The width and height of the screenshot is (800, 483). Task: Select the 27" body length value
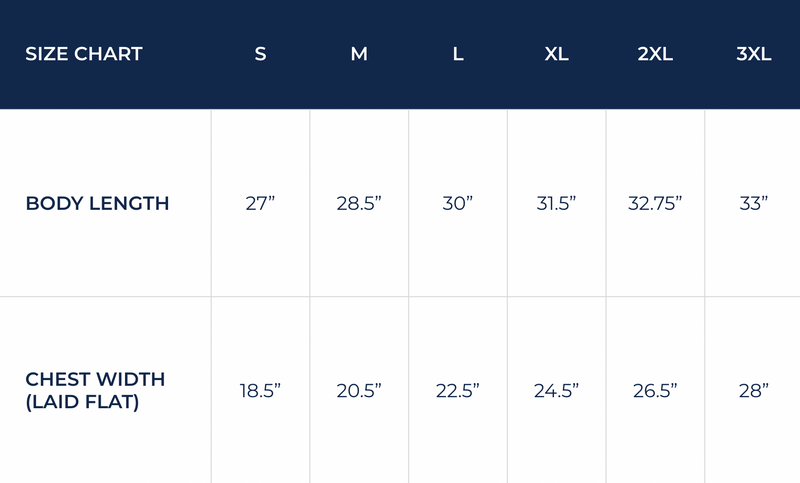(260, 204)
